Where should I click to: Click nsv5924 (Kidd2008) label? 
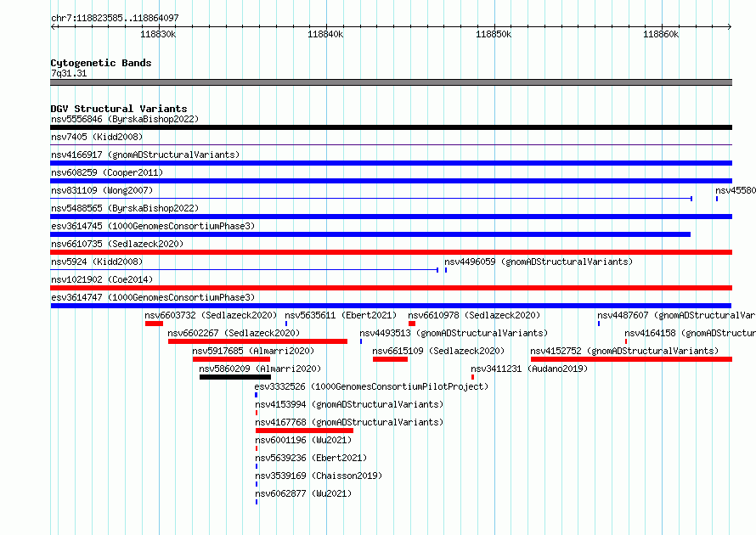[x=97, y=262]
